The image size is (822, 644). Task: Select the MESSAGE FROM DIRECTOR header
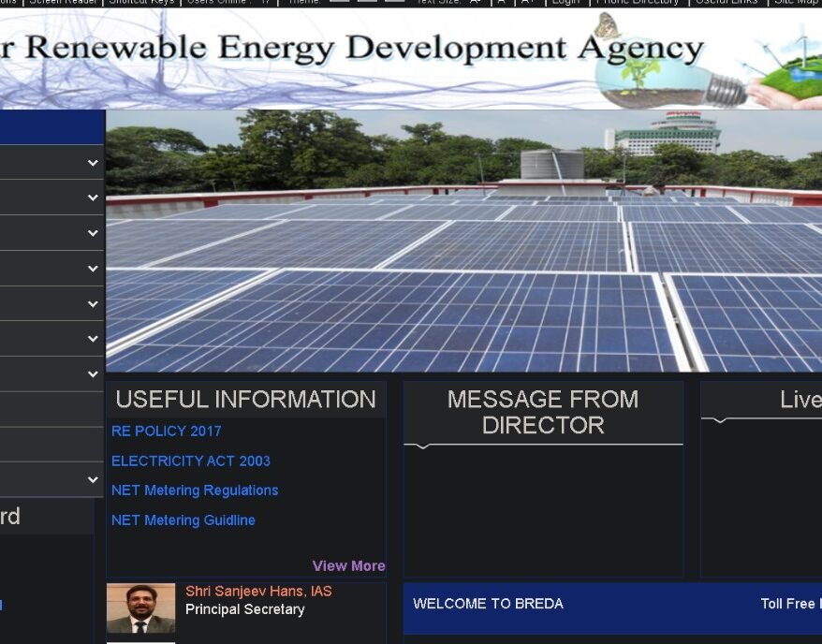(543, 412)
